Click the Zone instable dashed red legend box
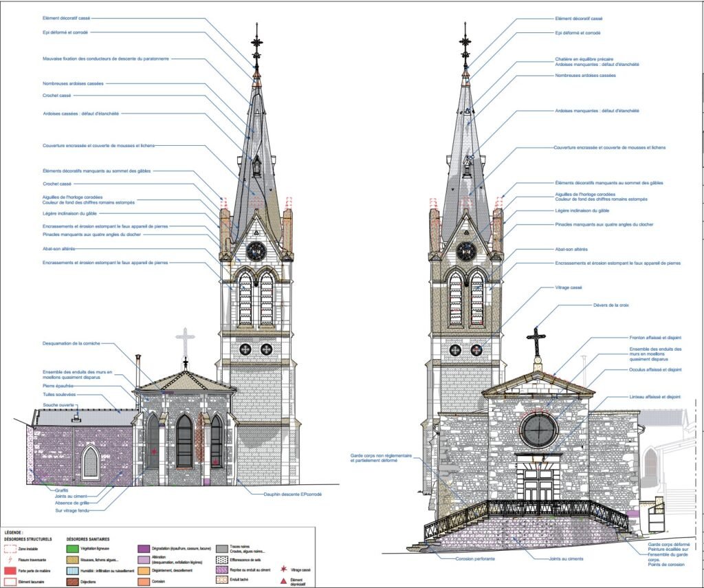Image resolution: width=704 pixels, height=588 pixels. pyautogui.click(x=10, y=549)
